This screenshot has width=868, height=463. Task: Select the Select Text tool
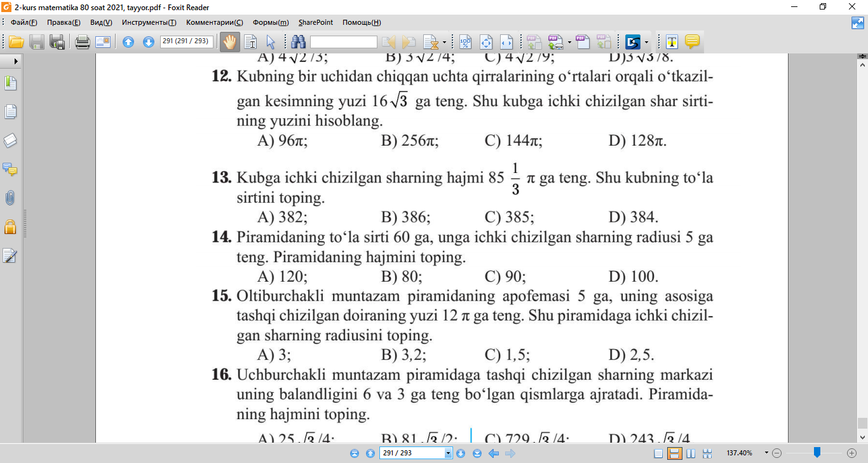250,43
